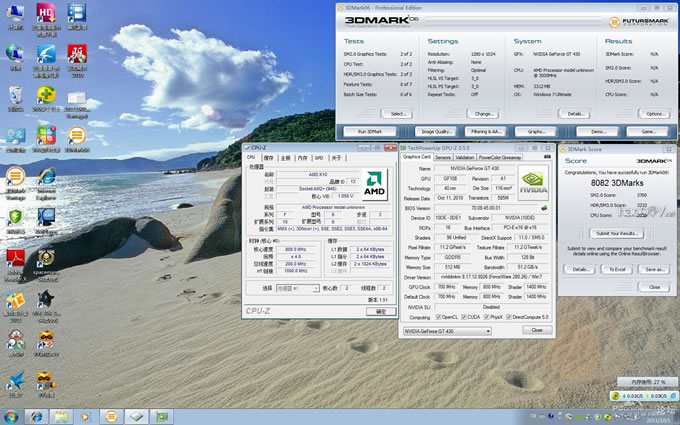
Task: Open the Adobe PDF reader desktop shortcut
Action: 15,260
